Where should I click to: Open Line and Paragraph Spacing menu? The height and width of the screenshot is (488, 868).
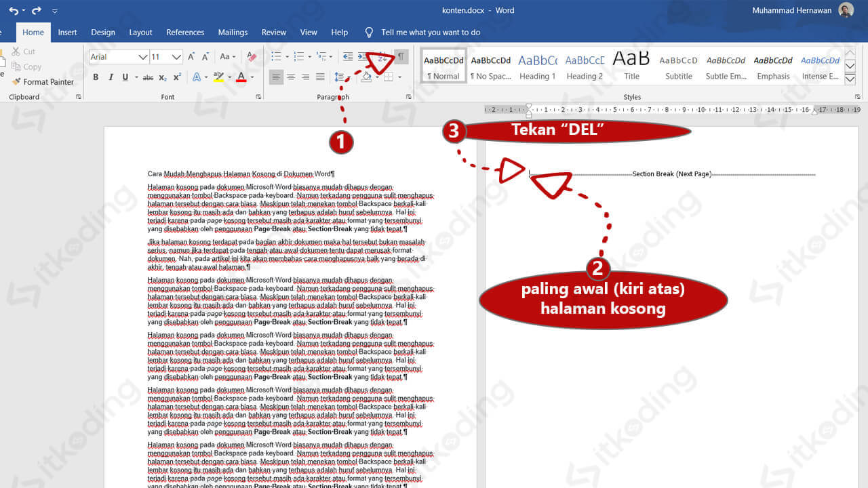coord(341,77)
